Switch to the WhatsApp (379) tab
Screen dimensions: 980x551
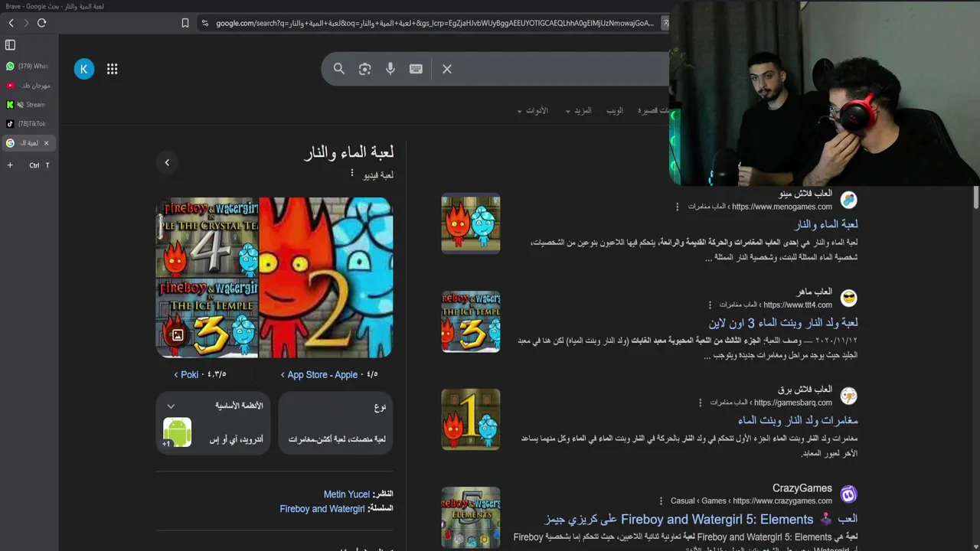[28, 67]
